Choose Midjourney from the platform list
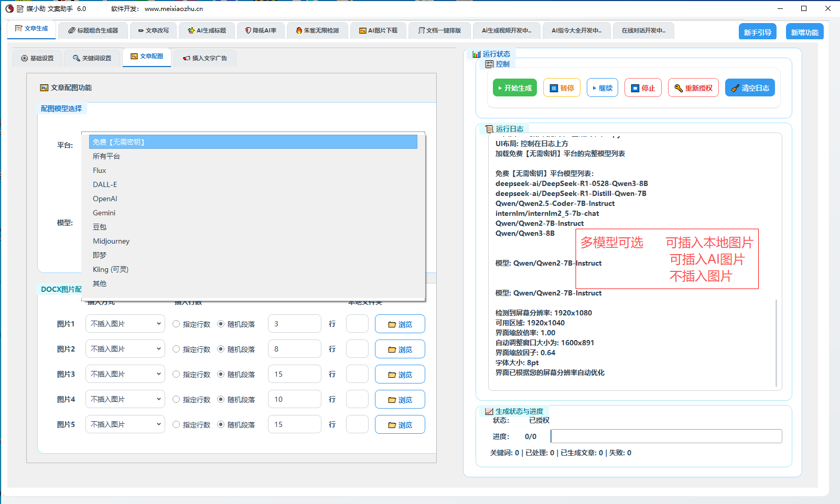This screenshot has width=840, height=504. (111, 241)
